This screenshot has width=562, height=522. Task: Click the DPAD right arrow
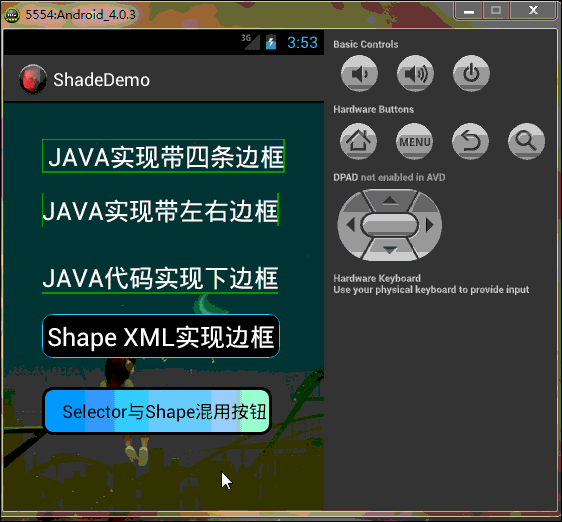coord(429,225)
